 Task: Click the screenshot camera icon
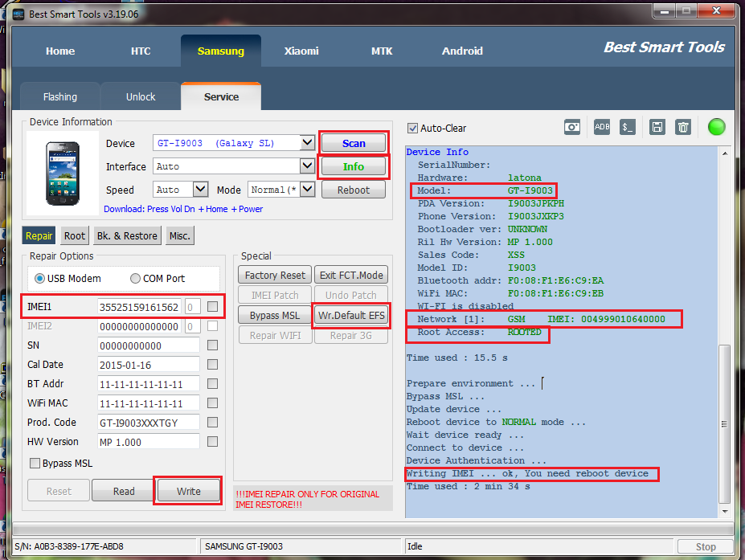(571, 127)
